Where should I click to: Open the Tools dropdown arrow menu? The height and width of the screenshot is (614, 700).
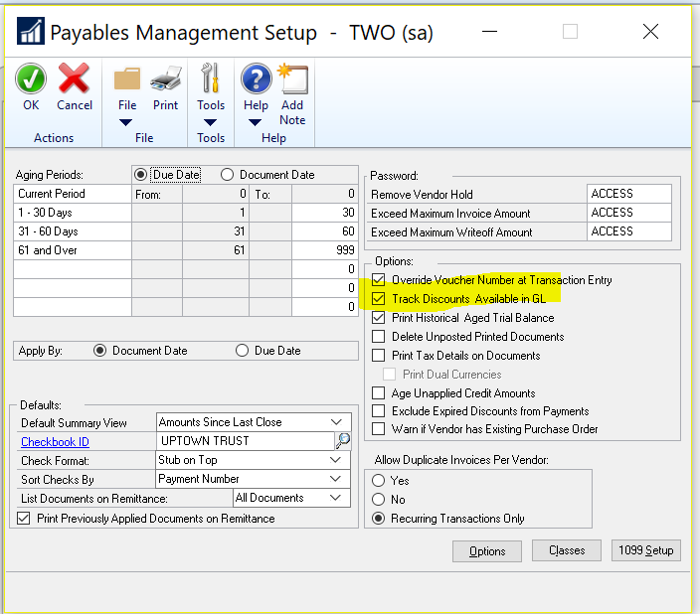tap(211, 123)
